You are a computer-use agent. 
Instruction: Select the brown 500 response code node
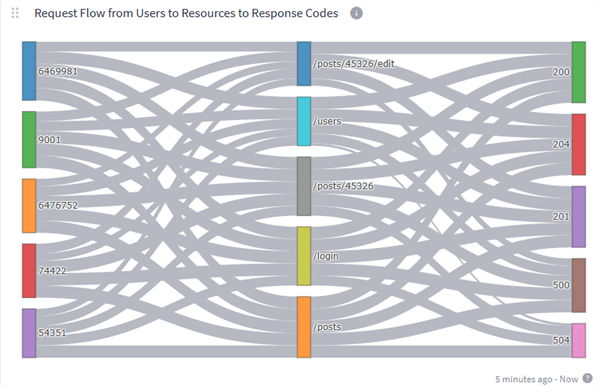click(579, 285)
